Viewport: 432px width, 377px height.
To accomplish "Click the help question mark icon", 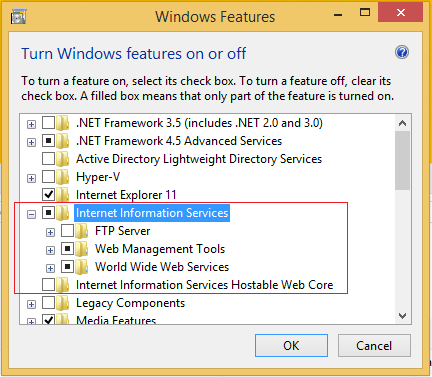I will (x=402, y=52).
